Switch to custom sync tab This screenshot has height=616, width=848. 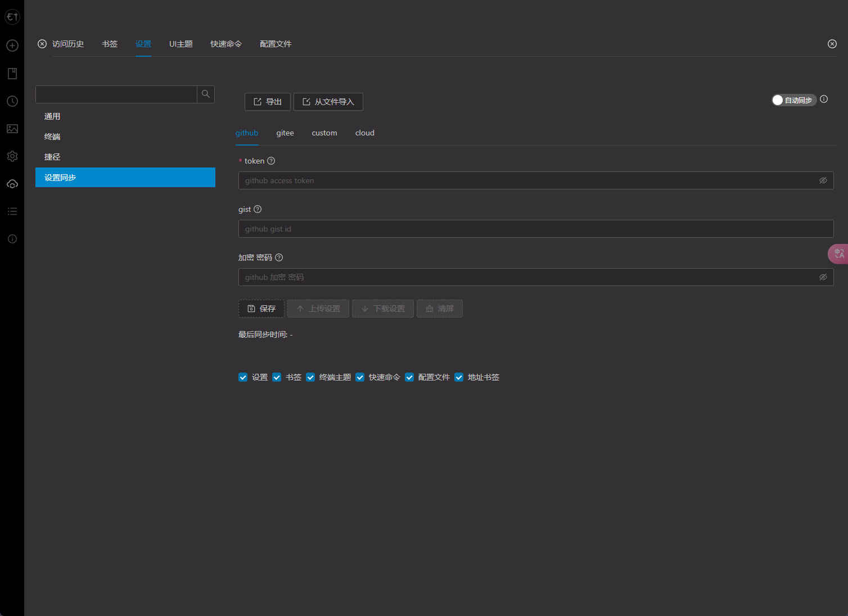[x=324, y=133]
